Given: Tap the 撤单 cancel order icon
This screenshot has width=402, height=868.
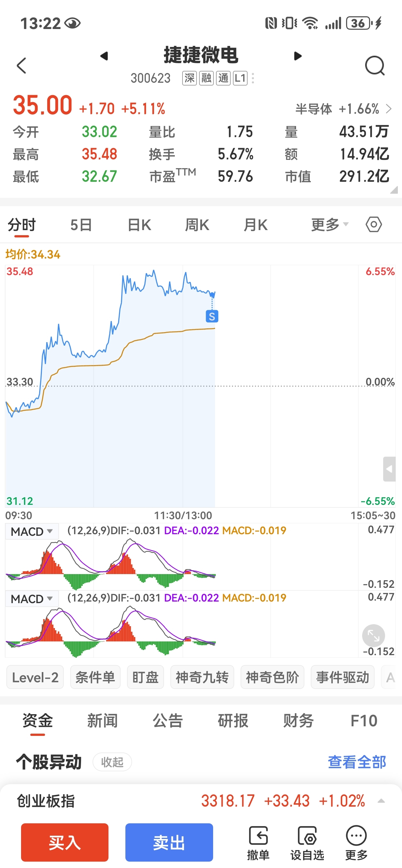Looking at the screenshot, I should coord(258,842).
